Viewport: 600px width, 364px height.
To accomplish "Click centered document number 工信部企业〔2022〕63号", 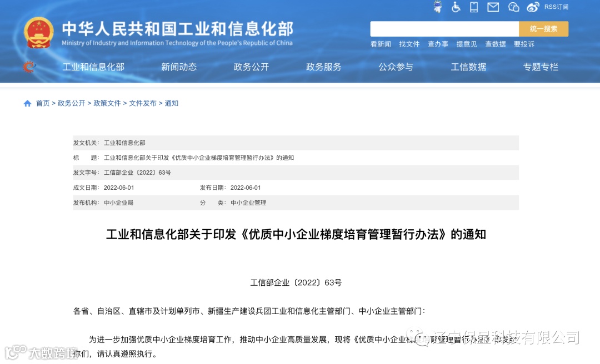I will click(296, 282).
